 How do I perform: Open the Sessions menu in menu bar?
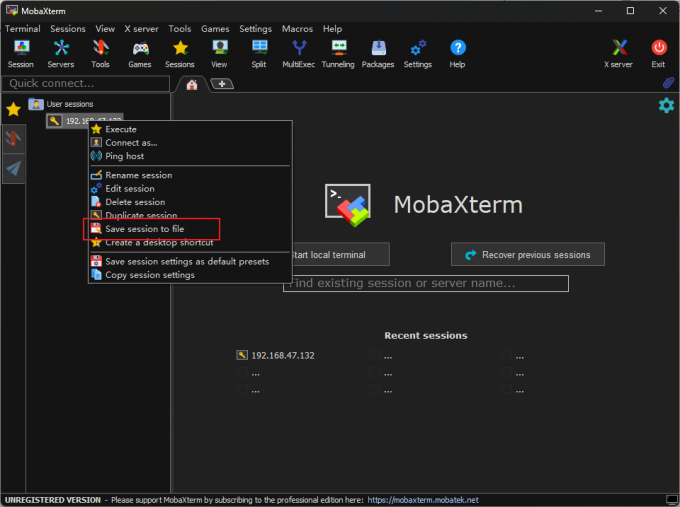coord(68,29)
